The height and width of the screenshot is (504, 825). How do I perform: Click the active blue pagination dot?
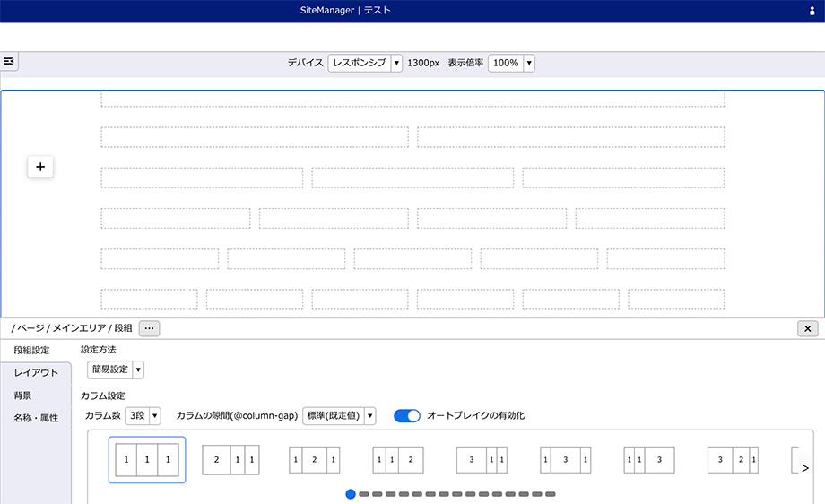[x=351, y=494]
